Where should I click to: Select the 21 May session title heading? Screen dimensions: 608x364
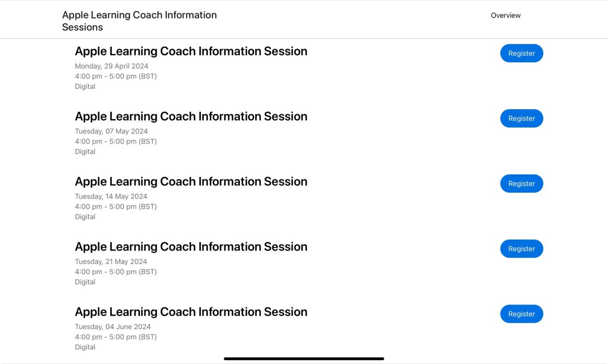click(191, 246)
